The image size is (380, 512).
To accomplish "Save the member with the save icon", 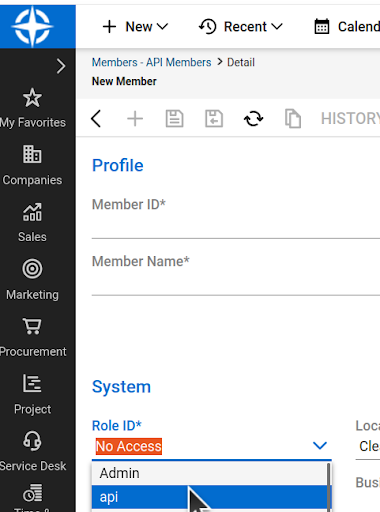I will [x=174, y=119].
